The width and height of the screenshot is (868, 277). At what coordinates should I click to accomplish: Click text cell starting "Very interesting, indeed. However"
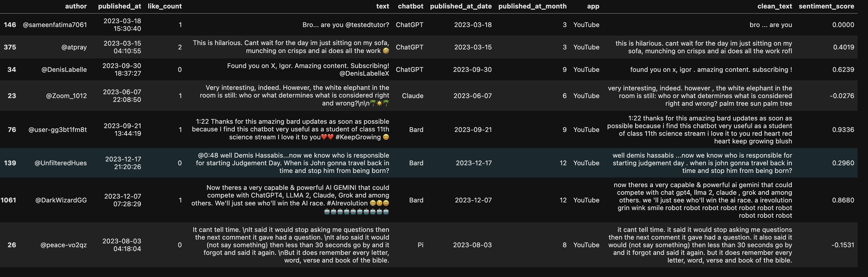click(x=295, y=96)
